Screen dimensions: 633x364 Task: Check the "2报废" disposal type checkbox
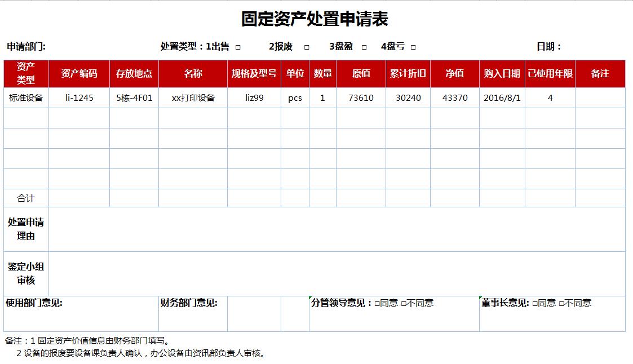coord(307,47)
